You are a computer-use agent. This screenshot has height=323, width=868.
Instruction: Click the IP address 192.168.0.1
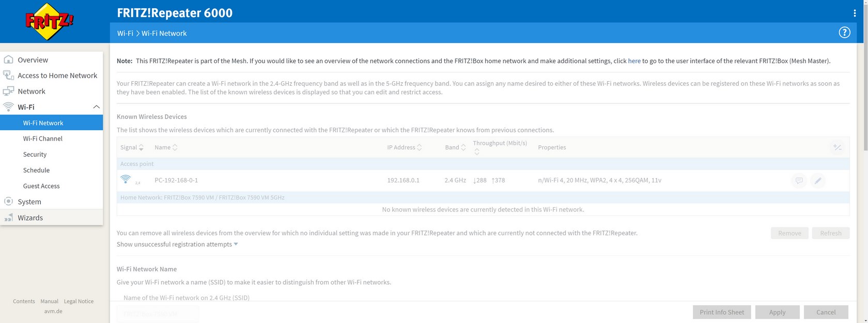[x=403, y=180]
